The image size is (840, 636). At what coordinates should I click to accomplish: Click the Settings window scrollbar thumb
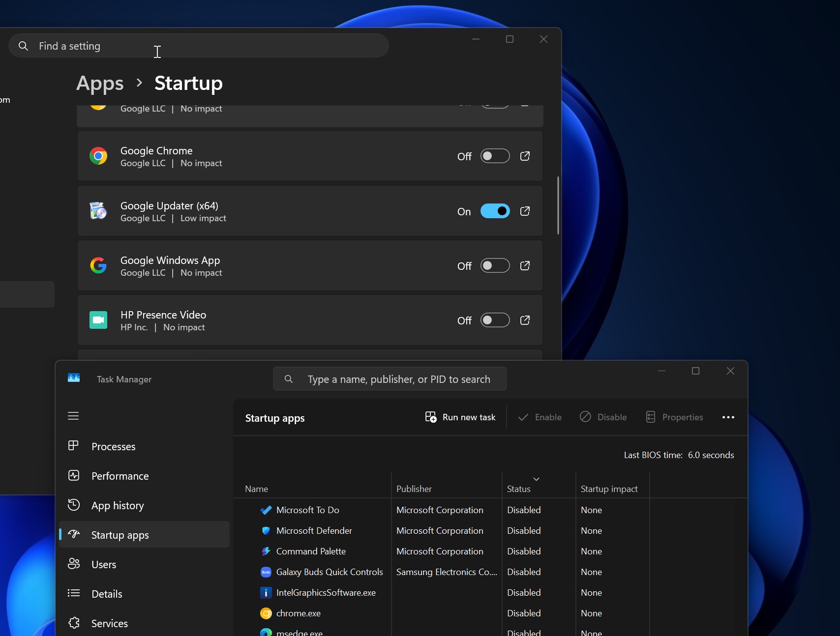coord(558,205)
